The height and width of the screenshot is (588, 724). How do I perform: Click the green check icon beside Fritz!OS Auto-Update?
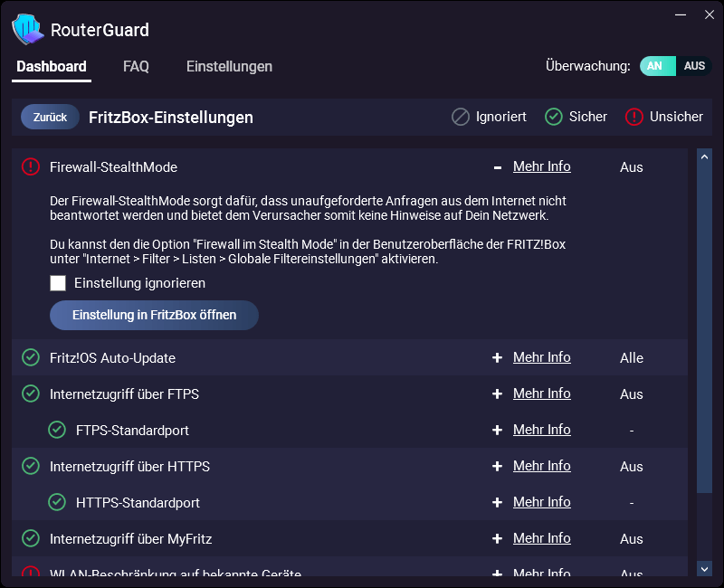pyautogui.click(x=31, y=357)
